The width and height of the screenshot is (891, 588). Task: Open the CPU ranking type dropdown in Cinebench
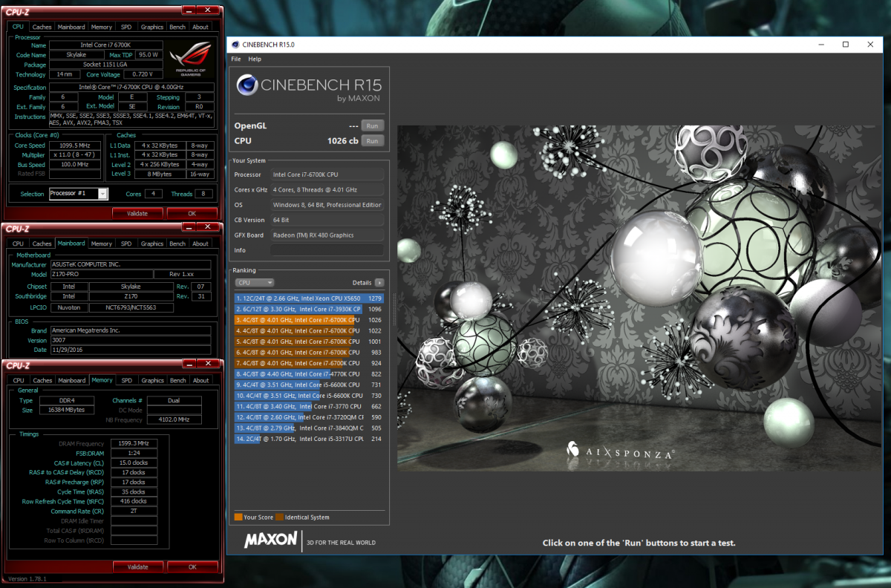click(255, 283)
